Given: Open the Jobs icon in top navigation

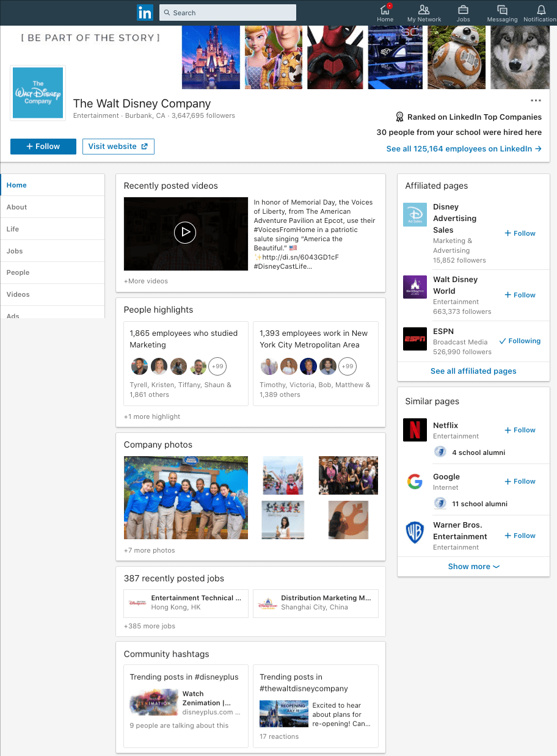Looking at the screenshot, I should click(x=463, y=12).
